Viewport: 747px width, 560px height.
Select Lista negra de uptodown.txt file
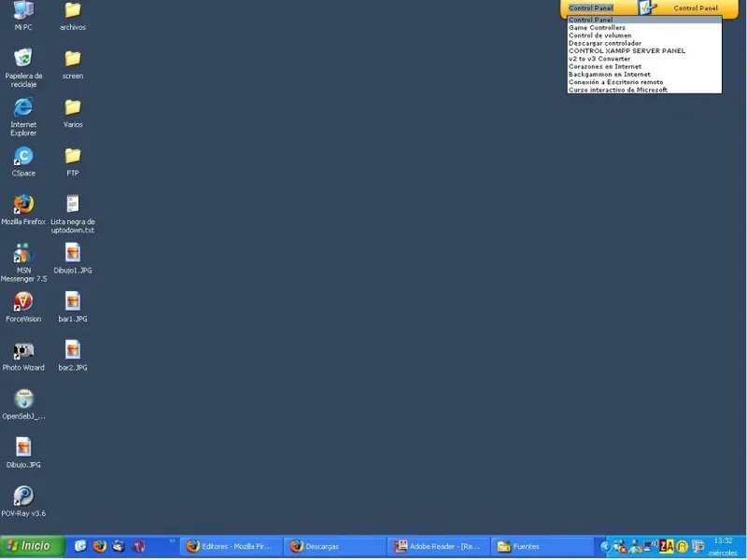pos(73,214)
